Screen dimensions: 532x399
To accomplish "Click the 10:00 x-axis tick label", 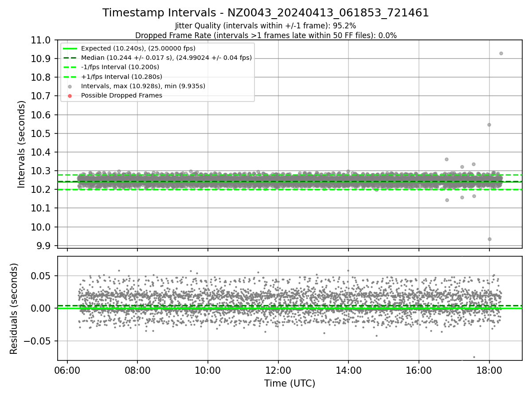I will tap(208, 370).
